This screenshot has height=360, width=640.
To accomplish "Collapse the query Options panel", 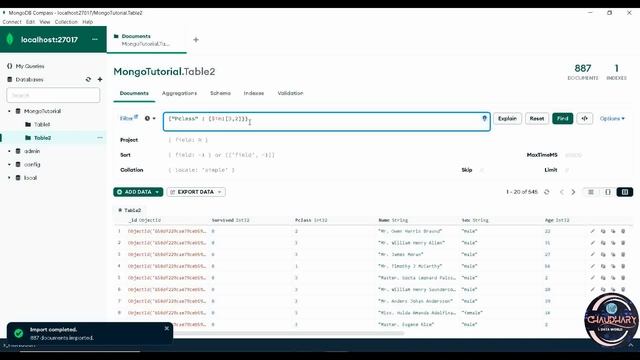I will click(612, 118).
